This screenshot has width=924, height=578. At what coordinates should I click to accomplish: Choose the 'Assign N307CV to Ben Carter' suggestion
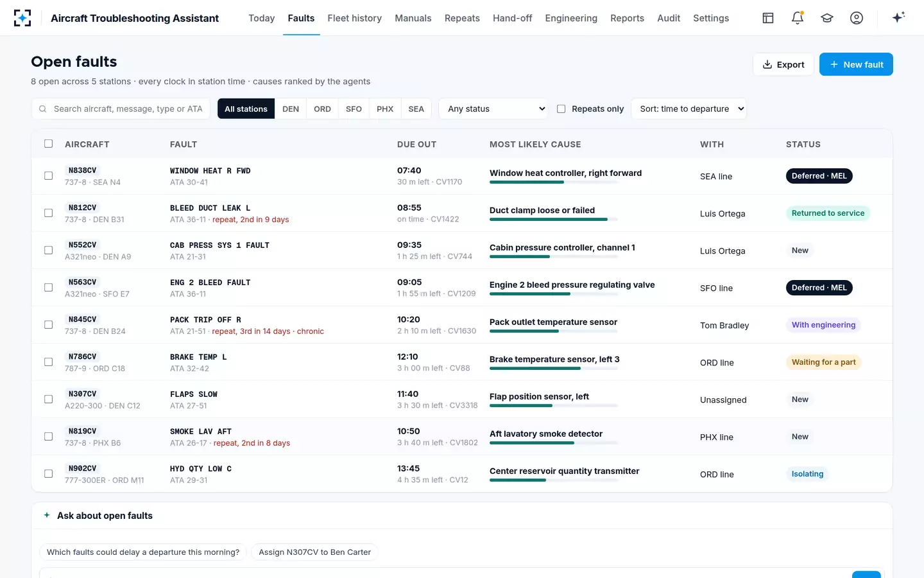click(x=314, y=552)
